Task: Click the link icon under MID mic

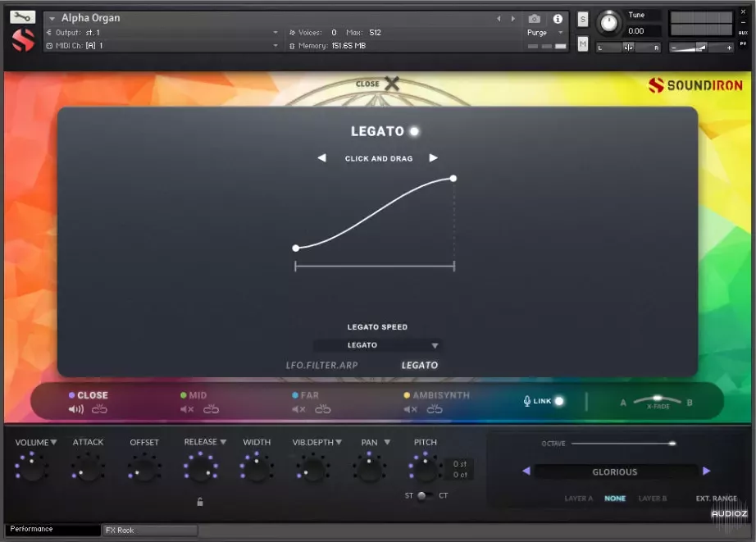Action: click(x=212, y=409)
